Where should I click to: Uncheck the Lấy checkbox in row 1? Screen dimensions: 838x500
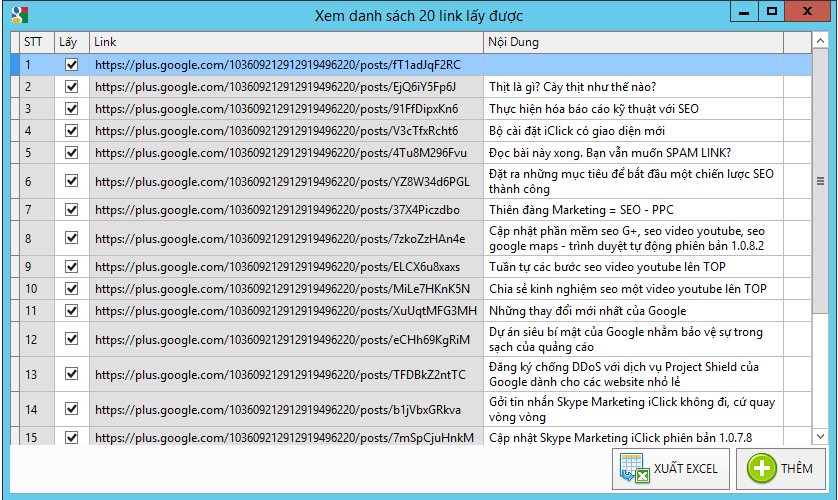pos(71,65)
